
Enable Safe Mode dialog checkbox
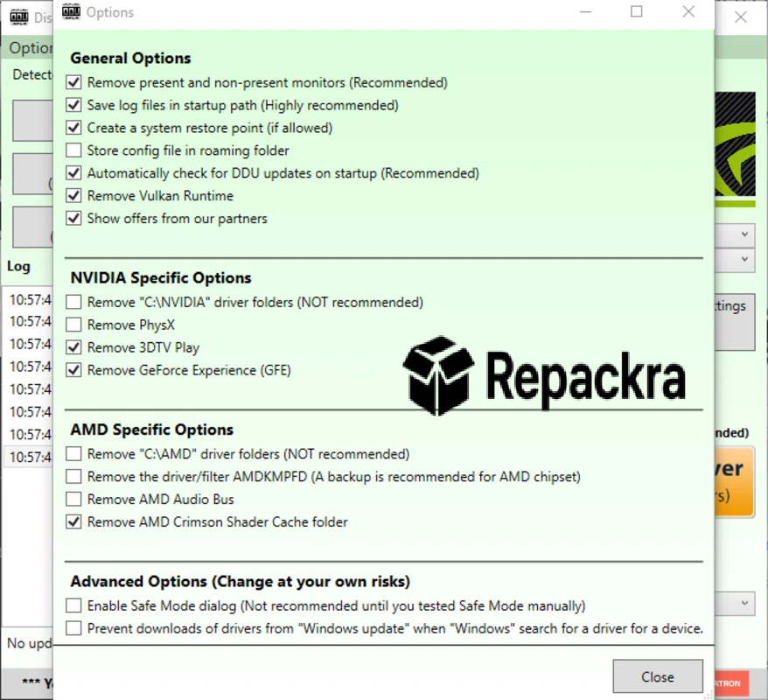(x=73, y=605)
